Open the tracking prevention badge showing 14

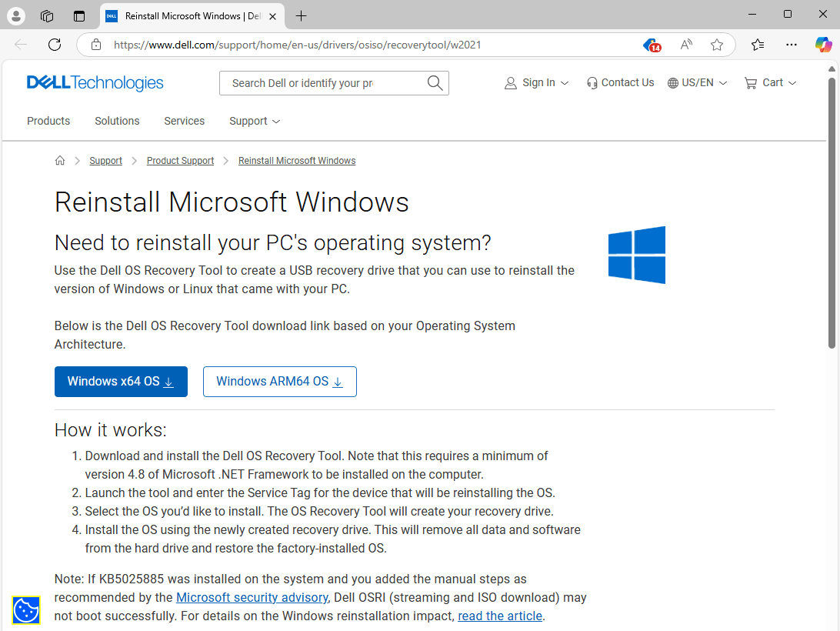point(652,45)
